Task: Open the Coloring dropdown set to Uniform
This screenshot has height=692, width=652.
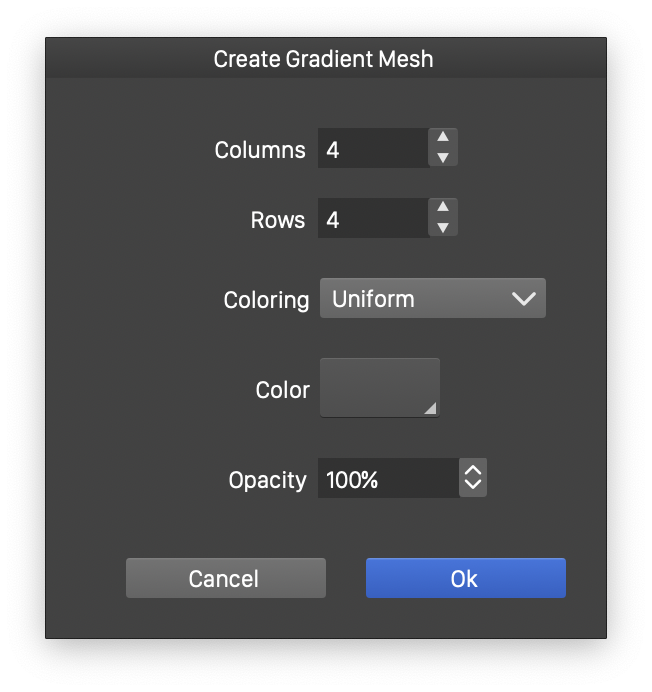Action: (x=432, y=299)
